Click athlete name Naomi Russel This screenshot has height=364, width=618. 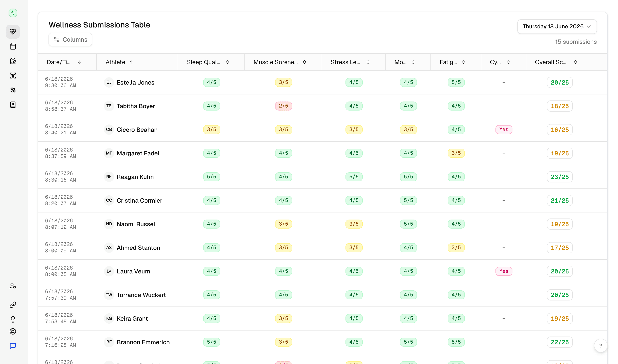click(136, 224)
